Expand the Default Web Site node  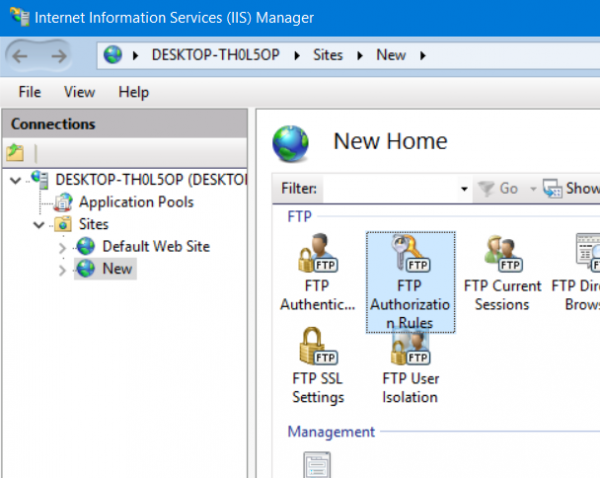tap(62, 247)
